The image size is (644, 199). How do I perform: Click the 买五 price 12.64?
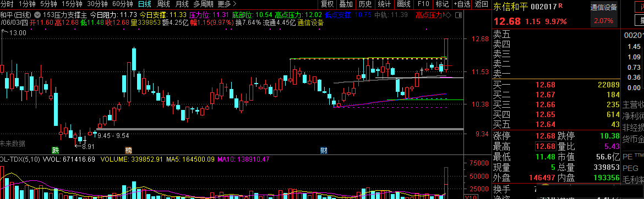click(x=545, y=124)
